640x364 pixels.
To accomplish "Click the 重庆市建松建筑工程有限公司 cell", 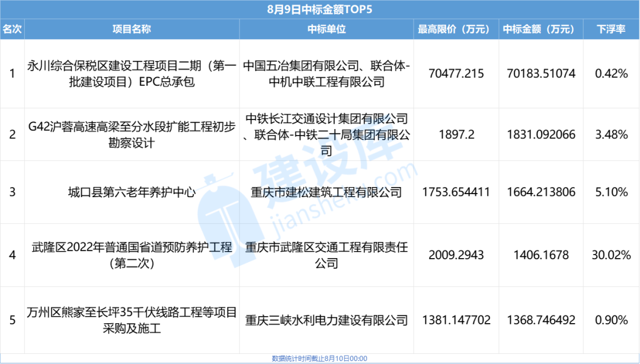I will click(x=327, y=192).
